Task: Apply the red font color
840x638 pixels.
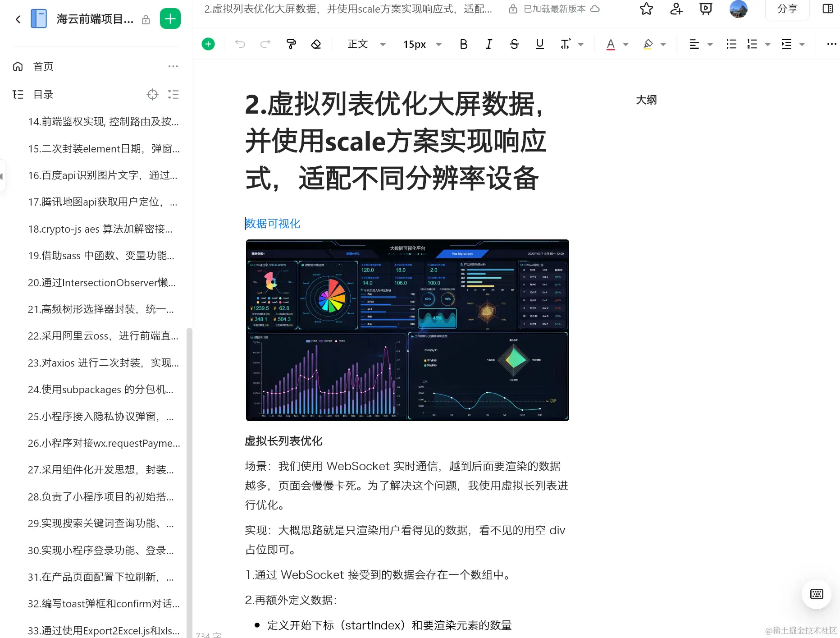Action: click(611, 44)
